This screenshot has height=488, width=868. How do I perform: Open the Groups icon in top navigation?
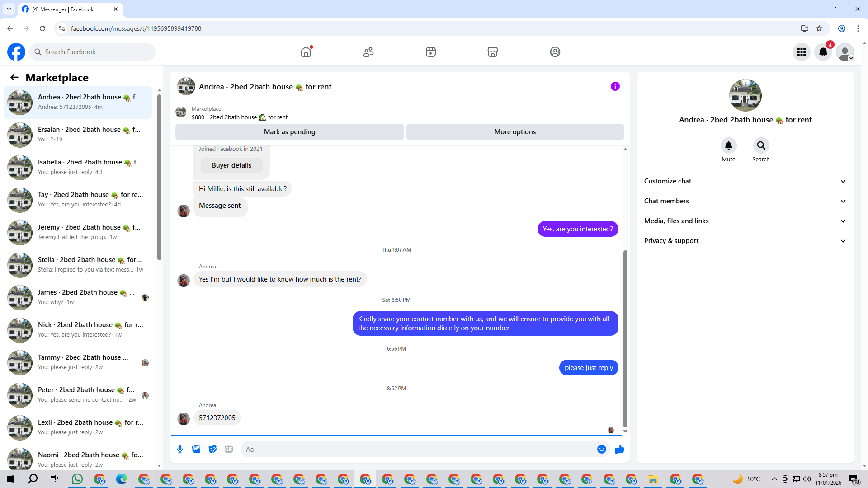pos(555,52)
